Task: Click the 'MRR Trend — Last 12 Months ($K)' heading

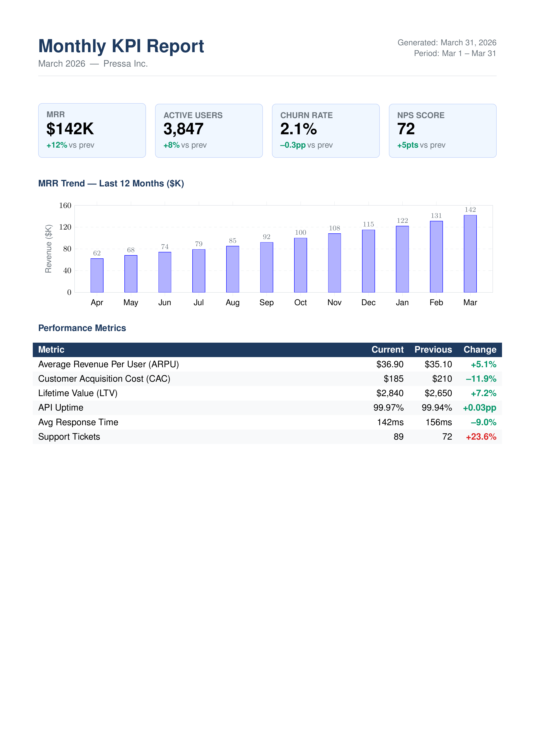Action: tap(111, 183)
